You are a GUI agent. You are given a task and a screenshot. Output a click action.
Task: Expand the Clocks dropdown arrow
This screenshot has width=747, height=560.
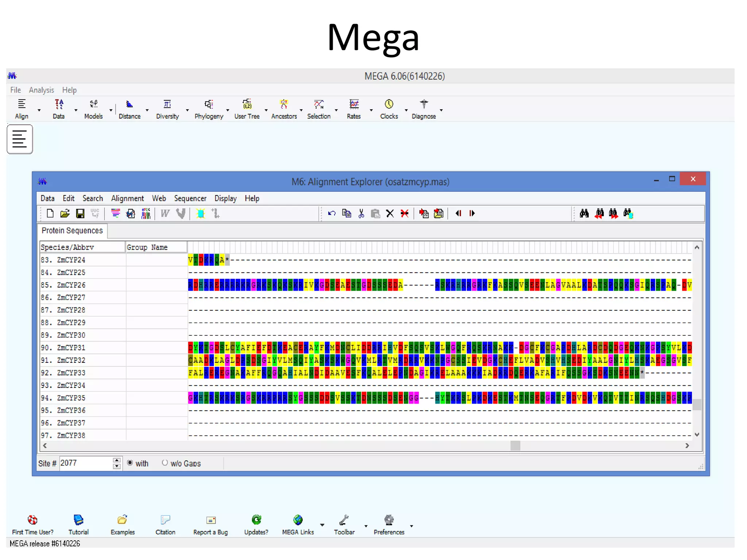pyautogui.click(x=406, y=110)
